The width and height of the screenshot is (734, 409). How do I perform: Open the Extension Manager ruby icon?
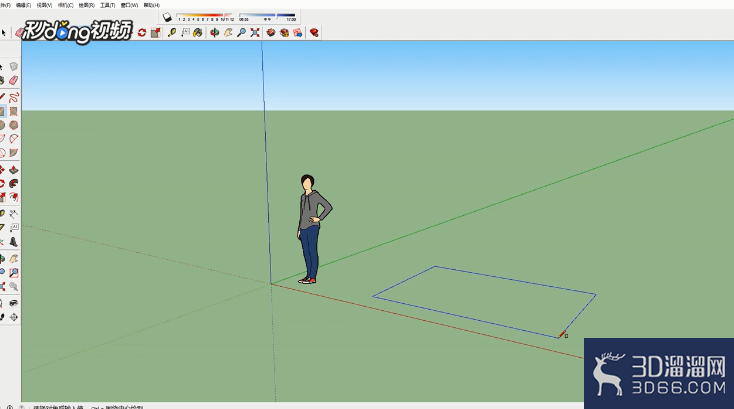tap(314, 32)
